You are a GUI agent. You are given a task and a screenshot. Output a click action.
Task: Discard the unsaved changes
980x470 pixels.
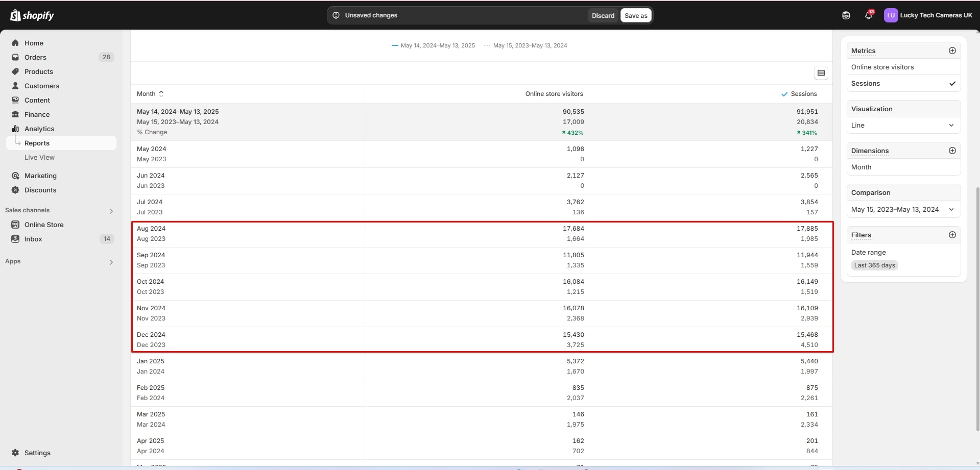click(603, 15)
